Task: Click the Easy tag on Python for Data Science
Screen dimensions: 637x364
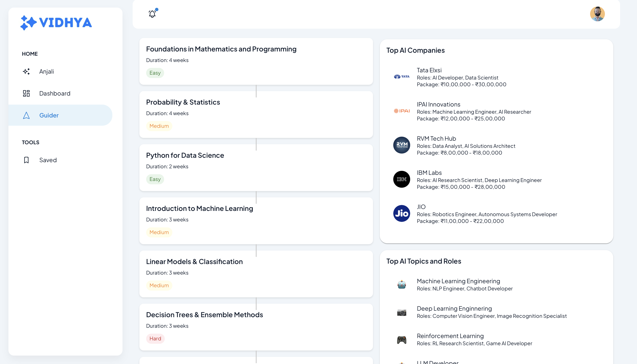Action: coord(155,179)
